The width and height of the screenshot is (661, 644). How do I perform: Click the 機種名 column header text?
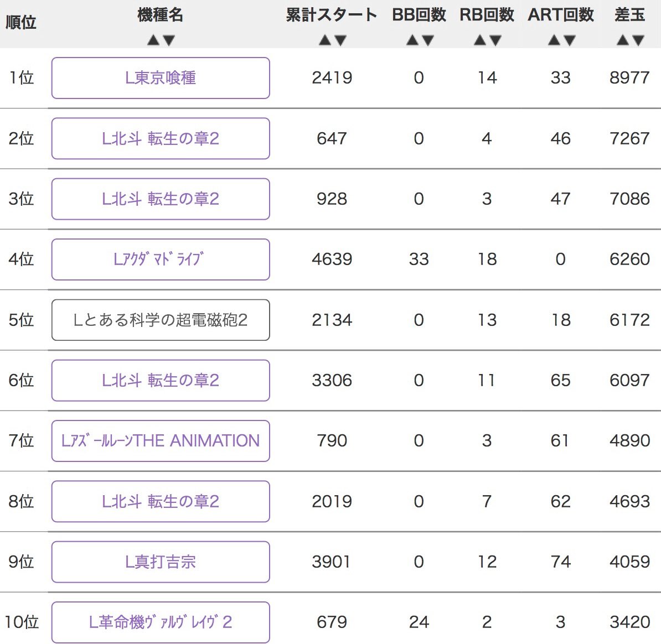[x=160, y=15]
